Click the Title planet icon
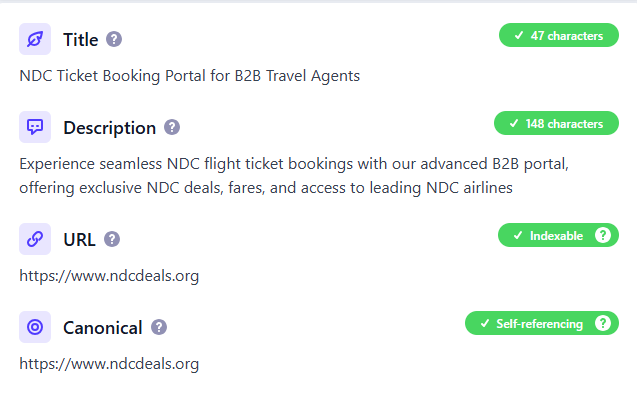637x401 pixels. point(35,39)
